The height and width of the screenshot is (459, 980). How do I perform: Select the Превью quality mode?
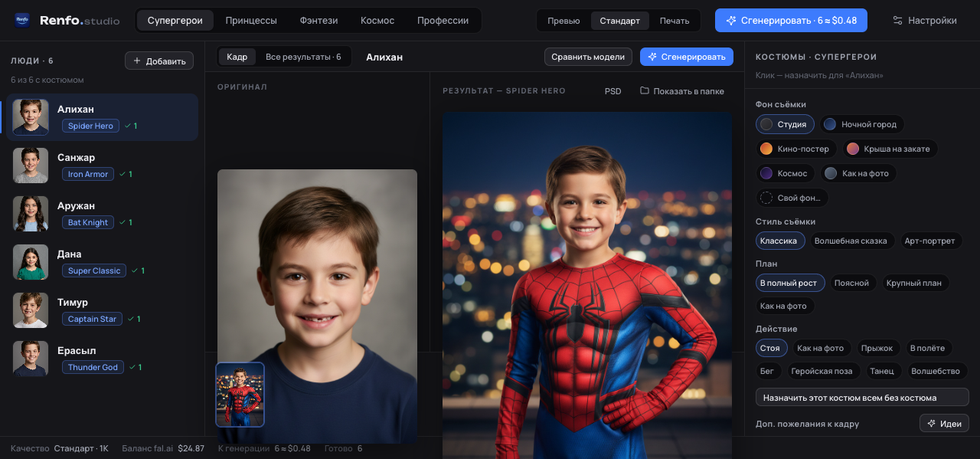563,21
